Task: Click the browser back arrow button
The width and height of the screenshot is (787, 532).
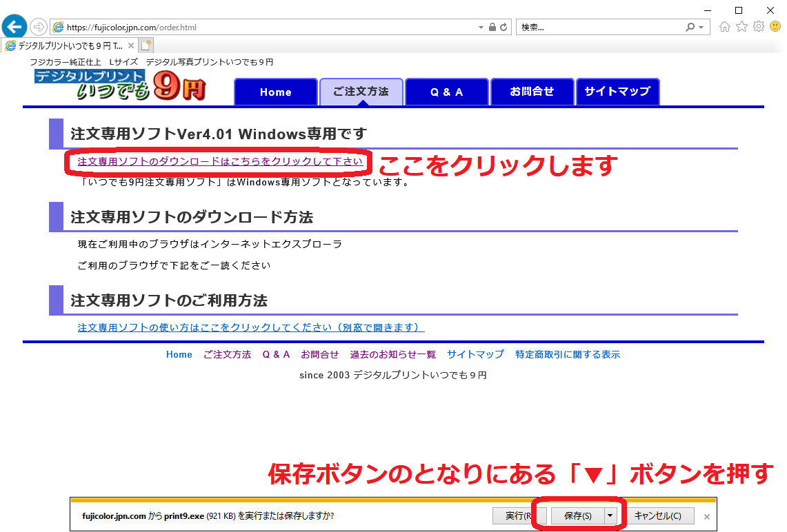Action: coord(14,27)
